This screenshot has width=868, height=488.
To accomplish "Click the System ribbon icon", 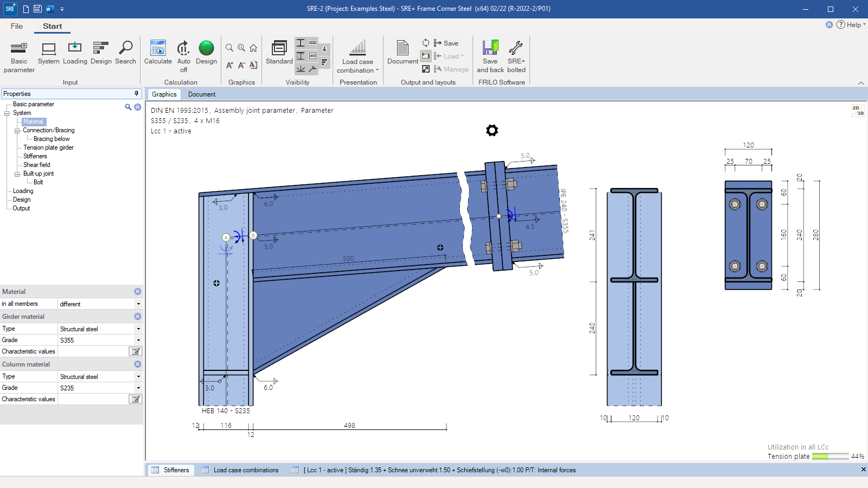I will tap(49, 53).
